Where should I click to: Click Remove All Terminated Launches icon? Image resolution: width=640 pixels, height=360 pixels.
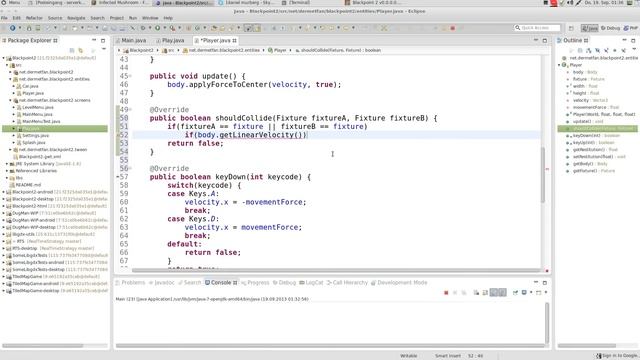tap(464, 293)
